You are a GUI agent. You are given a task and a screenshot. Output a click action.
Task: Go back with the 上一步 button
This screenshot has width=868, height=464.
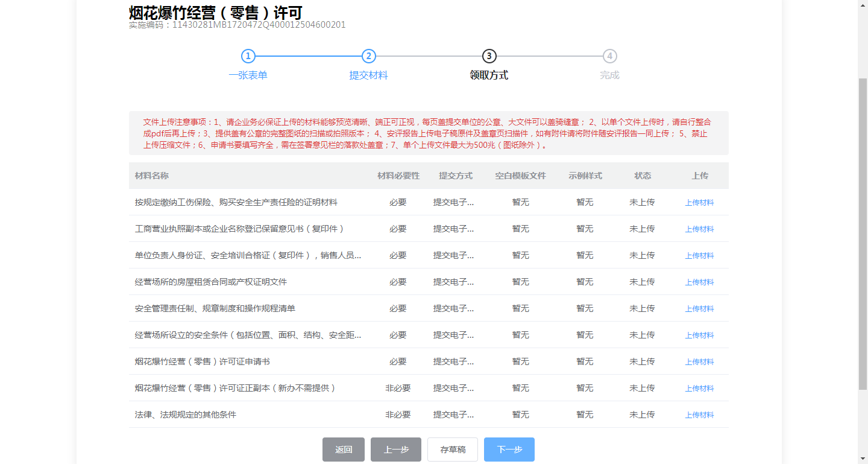click(x=395, y=450)
